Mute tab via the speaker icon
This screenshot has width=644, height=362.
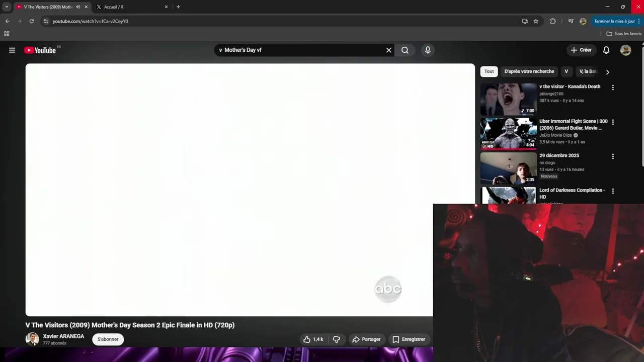pos(78,7)
